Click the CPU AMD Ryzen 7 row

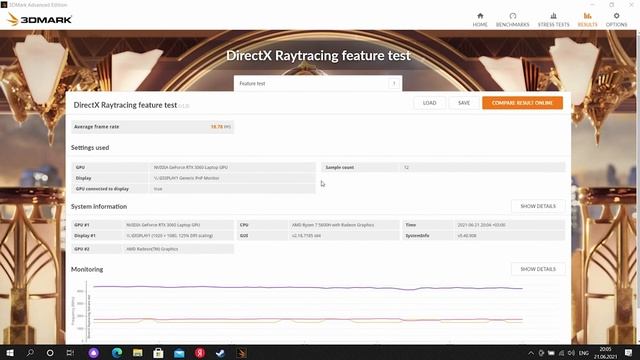tap(318, 225)
